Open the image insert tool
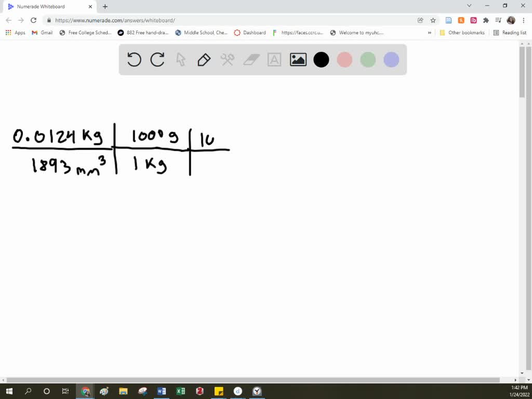Image resolution: width=532 pixels, height=399 pixels. (x=298, y=59)
